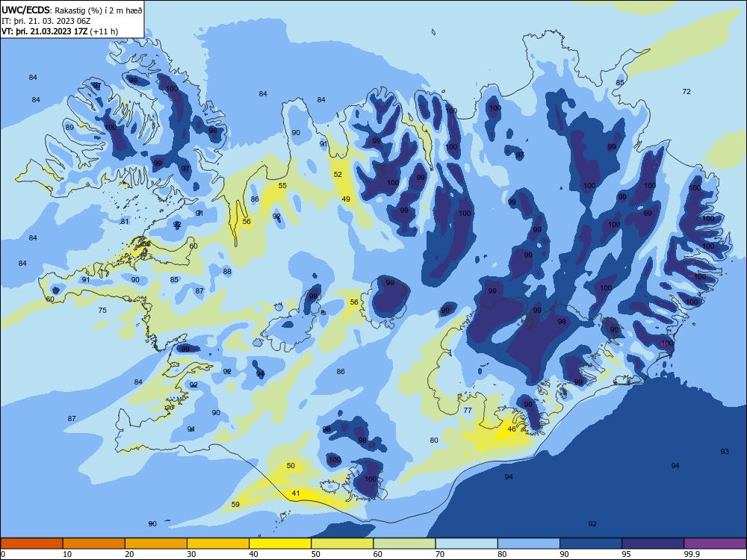Pick the light green 60–70 legend swatch

tap(404, 544)
